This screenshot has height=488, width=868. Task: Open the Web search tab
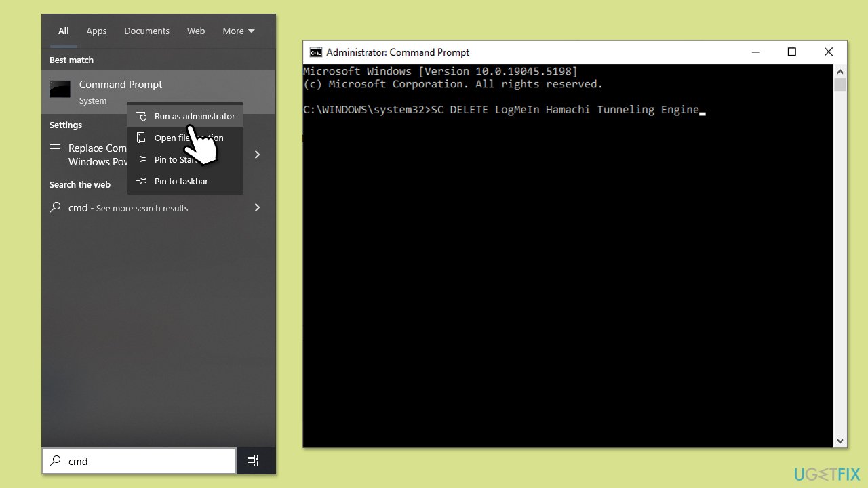[x=196, y=30]
